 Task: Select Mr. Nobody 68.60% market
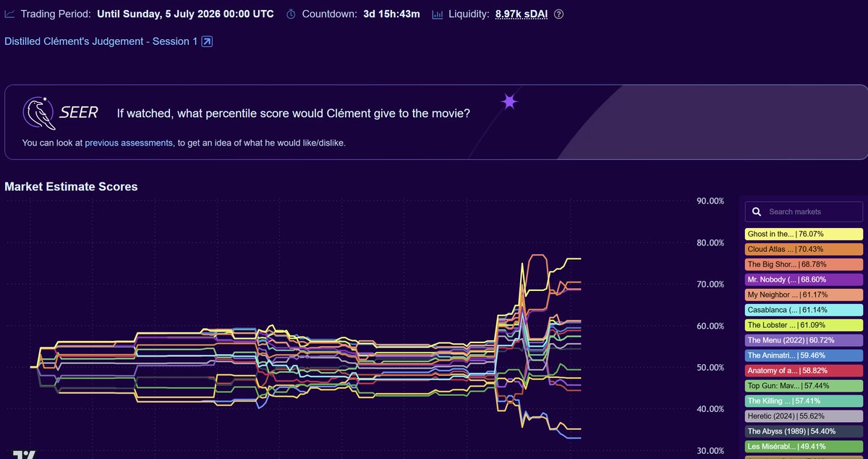point(804,279)
